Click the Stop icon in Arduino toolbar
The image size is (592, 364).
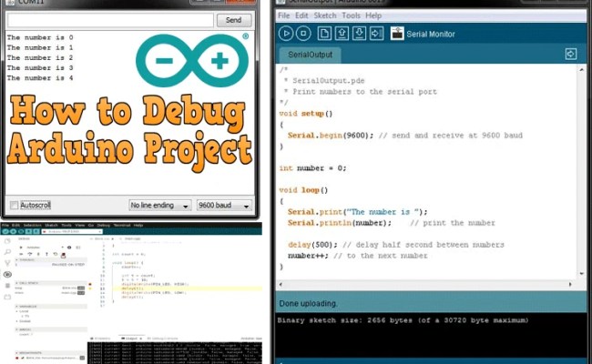(x=303, y=34)
